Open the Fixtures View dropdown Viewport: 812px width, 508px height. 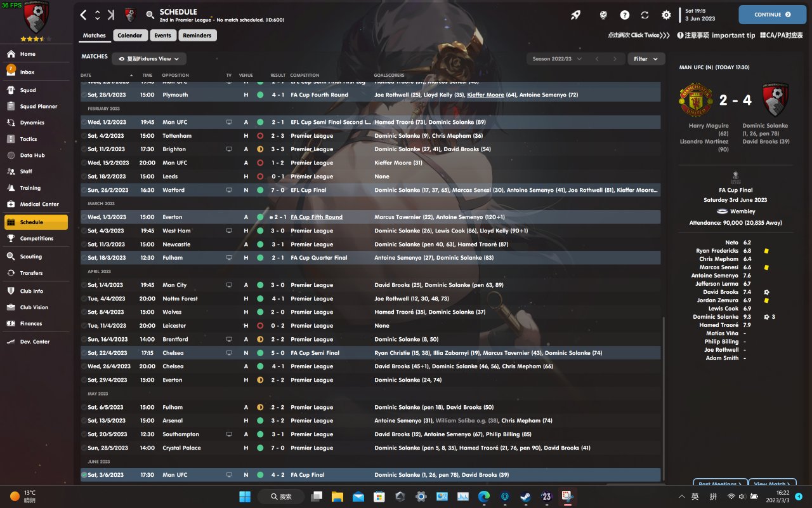click(x=149, y=59)
